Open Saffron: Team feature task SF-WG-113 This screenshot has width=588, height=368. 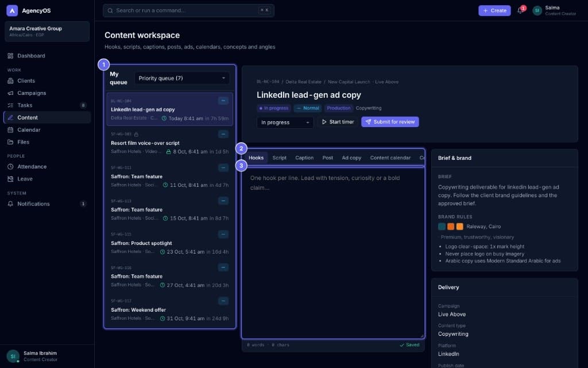point(169,209)
